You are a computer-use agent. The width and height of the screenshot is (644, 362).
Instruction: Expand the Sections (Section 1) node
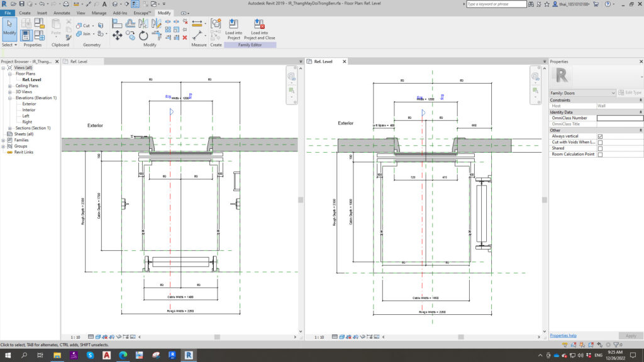(10, 128)
